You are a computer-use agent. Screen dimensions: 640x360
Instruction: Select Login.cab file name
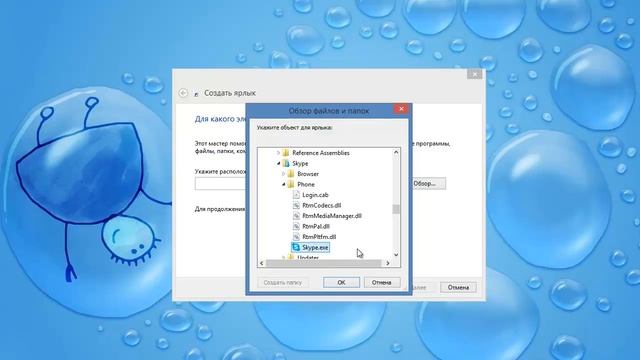pyautogui.click(x=316, y=195)
